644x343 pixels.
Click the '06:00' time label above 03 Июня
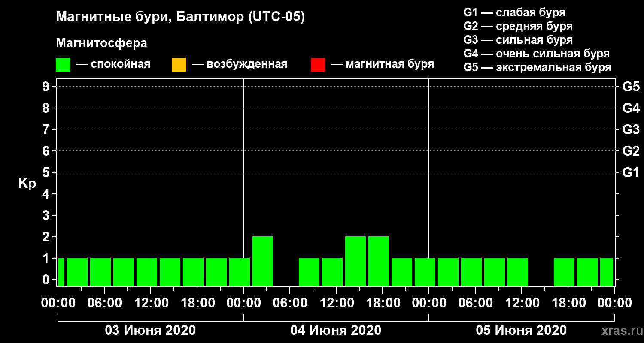104,303
